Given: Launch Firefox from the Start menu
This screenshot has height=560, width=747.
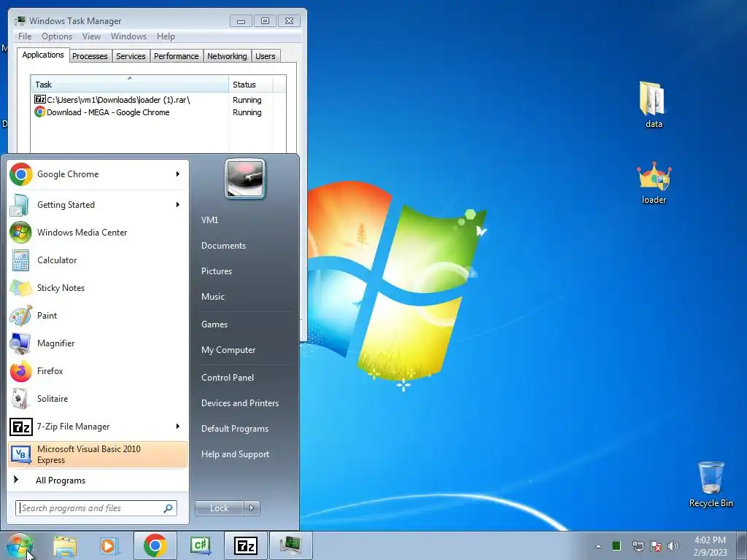Looking at the screenshot, I should 98,371.
